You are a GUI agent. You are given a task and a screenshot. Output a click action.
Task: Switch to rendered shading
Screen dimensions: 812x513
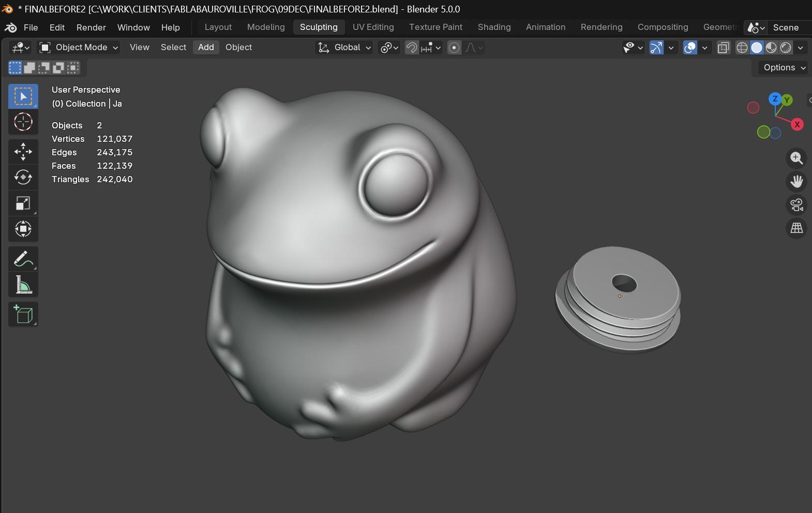[x=786, y=48]
